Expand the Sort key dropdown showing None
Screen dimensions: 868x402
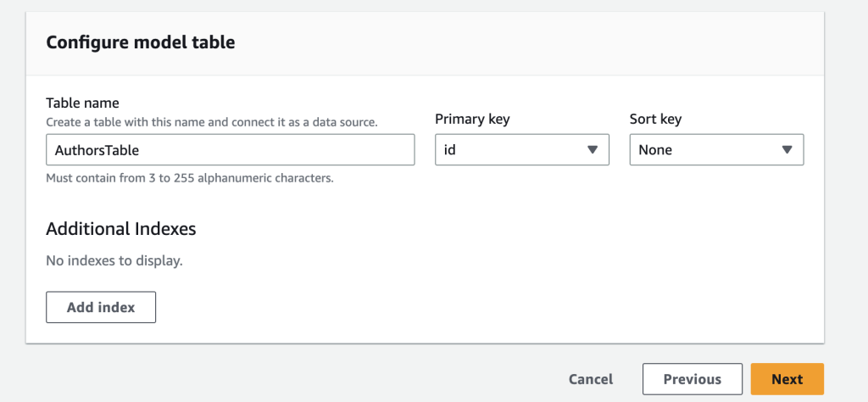716,150
